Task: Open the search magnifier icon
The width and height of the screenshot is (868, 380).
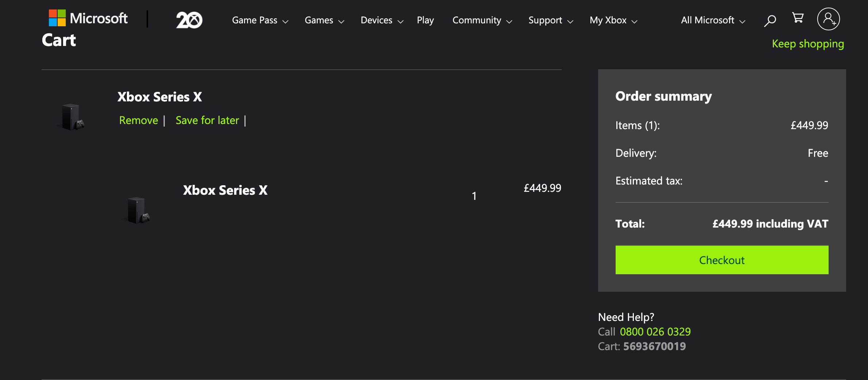Action: [770, 20]
